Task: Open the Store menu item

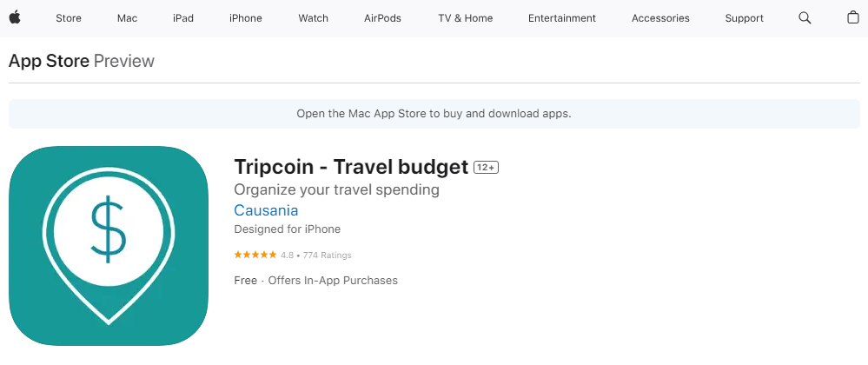Action: pyautogui.click(x=69, y=18)
